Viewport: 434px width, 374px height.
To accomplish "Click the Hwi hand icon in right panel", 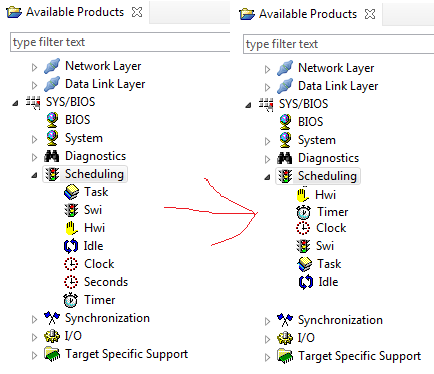I will point(303,195).
